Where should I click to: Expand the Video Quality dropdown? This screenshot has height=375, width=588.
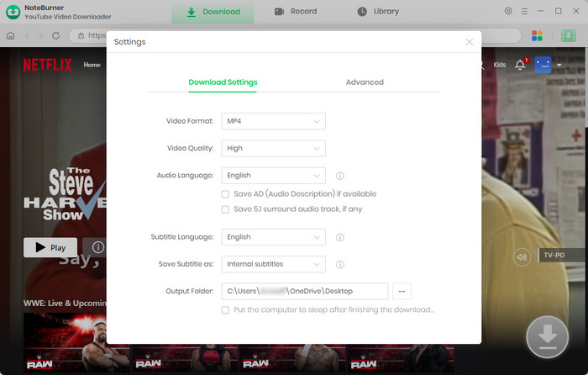click(x=273, y=148)
